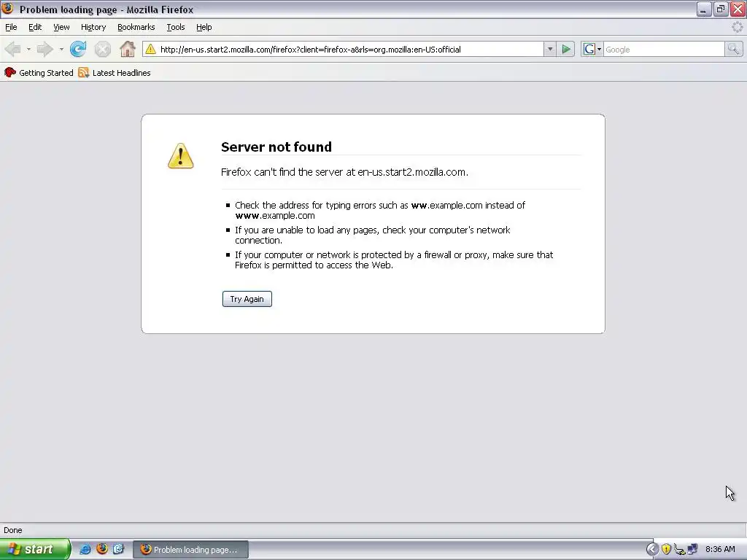Expand hidden system tray icons arrow
The height and width of the screenshot is (560, 747).
[651, 550]
